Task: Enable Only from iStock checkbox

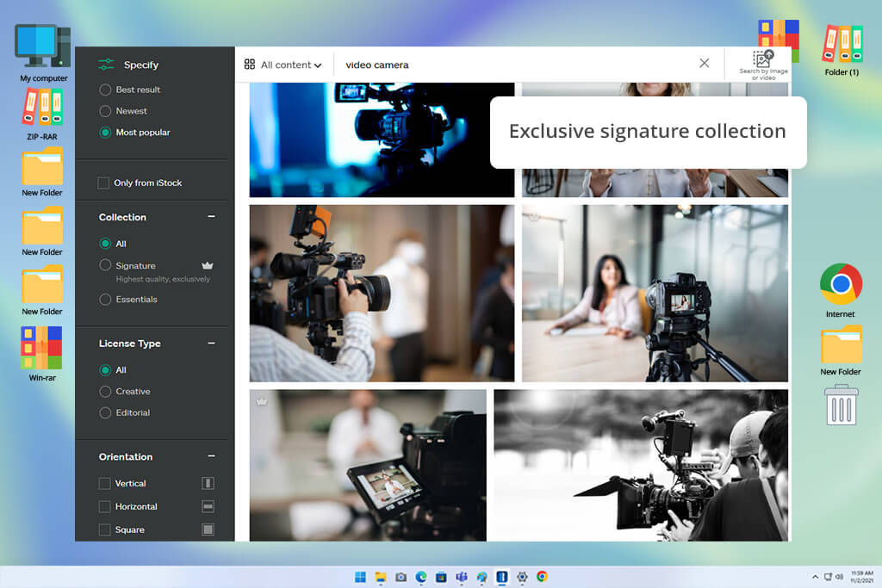Action: pyautogui.click(x=103, y=183)
